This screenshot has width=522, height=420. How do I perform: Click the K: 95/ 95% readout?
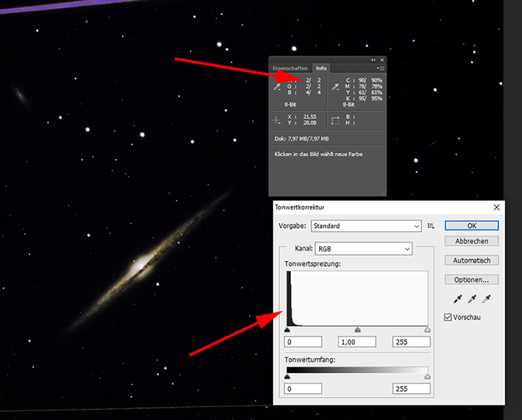click(x=364, y=98)
